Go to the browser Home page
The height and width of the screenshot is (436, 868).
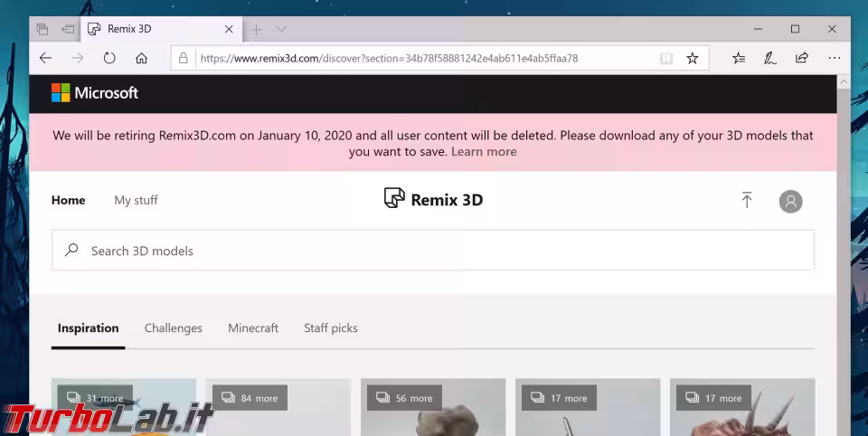(x=142, y=58)
